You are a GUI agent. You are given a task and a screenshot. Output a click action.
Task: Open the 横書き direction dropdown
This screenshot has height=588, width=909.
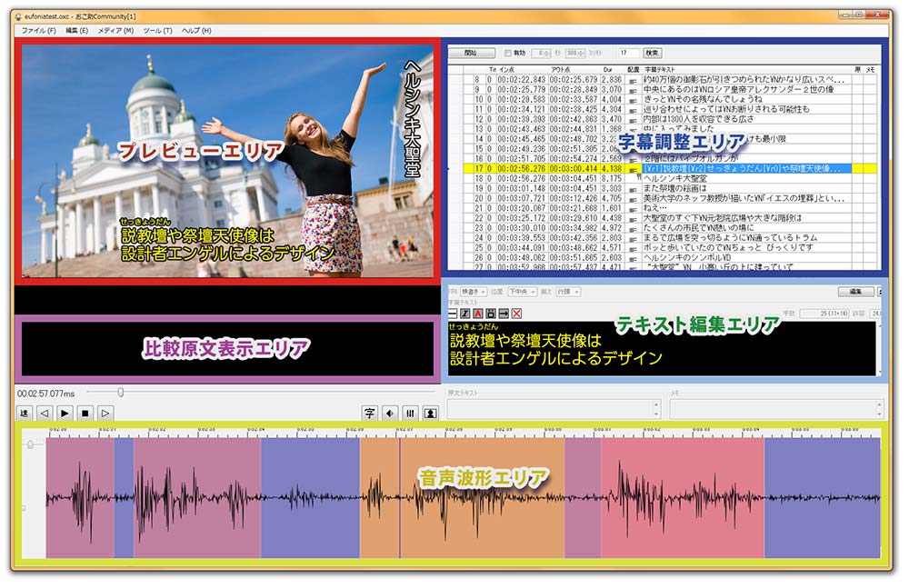coord(474,292)
